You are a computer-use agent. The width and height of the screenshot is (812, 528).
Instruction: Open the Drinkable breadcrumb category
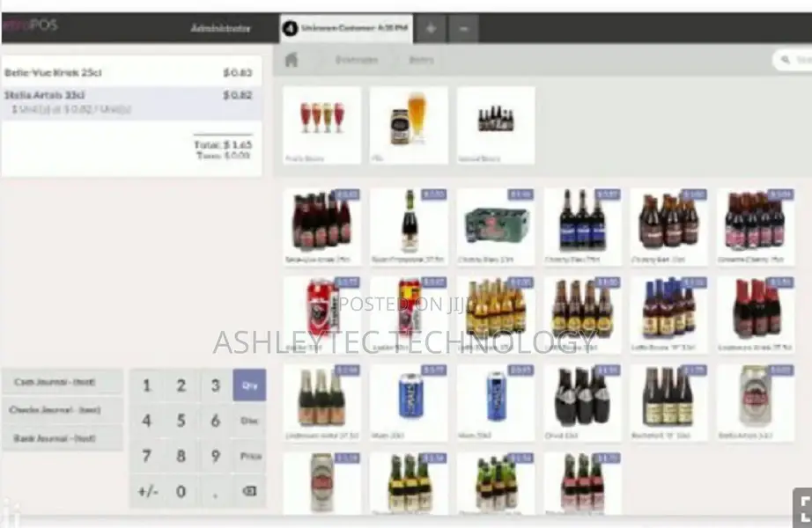click(x=357, y=60)
